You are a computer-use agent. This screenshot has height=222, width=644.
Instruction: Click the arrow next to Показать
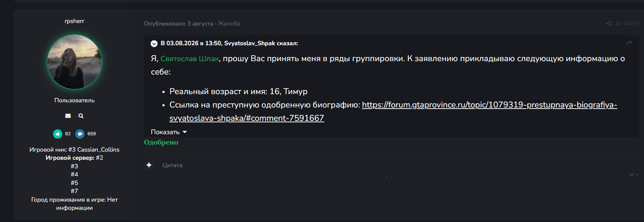[185, 132]
